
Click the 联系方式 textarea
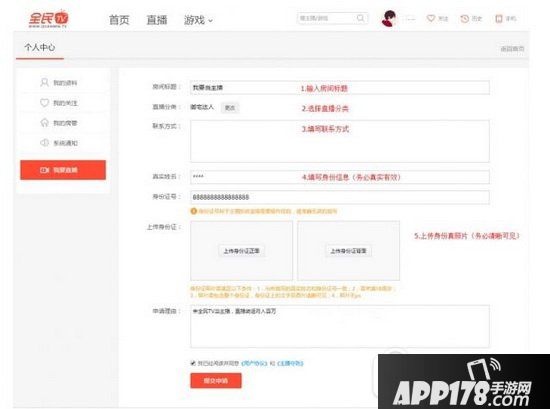pyautogui.click(x=340, y=141)
